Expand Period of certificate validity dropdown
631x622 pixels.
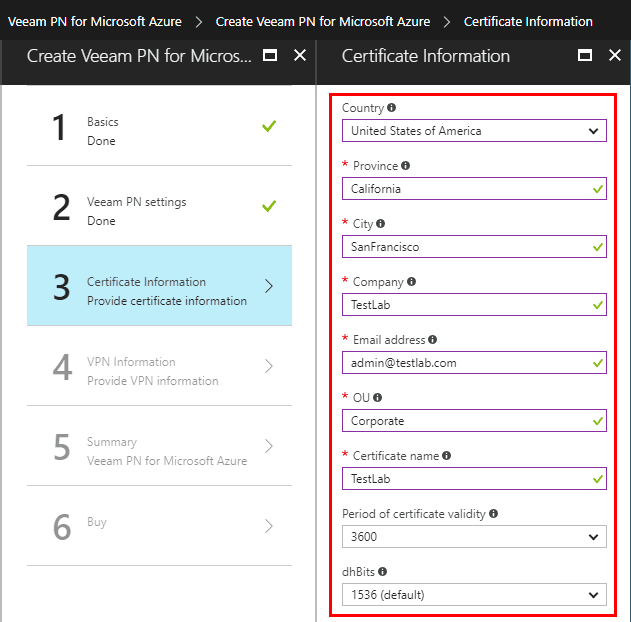point(473,537)
